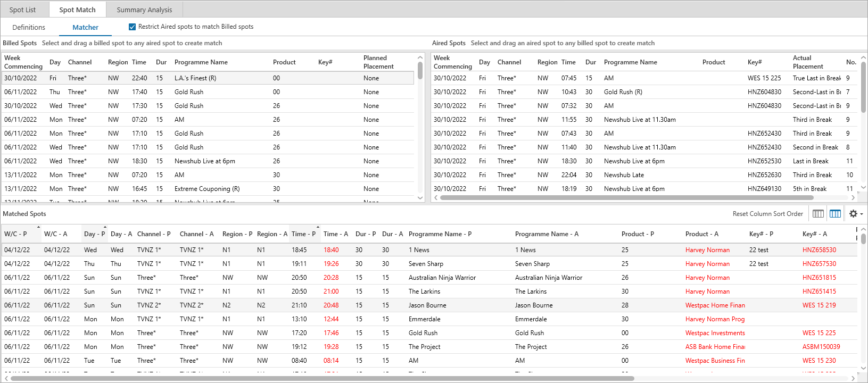Select aired spot Gold Rush (R) at 10:43
Image resolution: width=868 pixels, height=383 pixels.
[x=644, y=92]
